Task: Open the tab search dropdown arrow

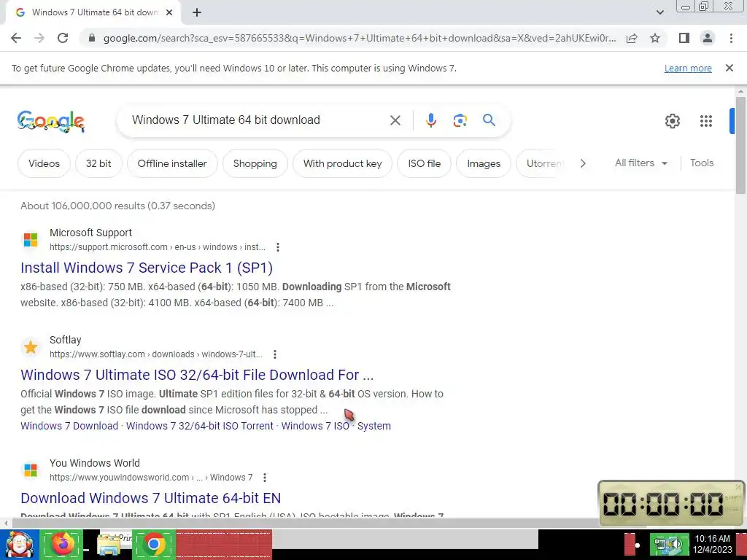Action: [x=659, y=12]
